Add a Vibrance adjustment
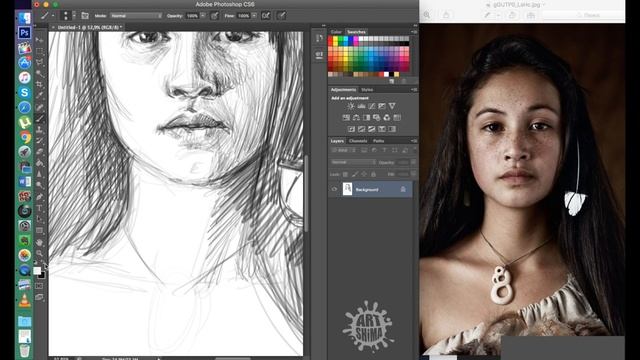640x360 pixels. (392, 106)
